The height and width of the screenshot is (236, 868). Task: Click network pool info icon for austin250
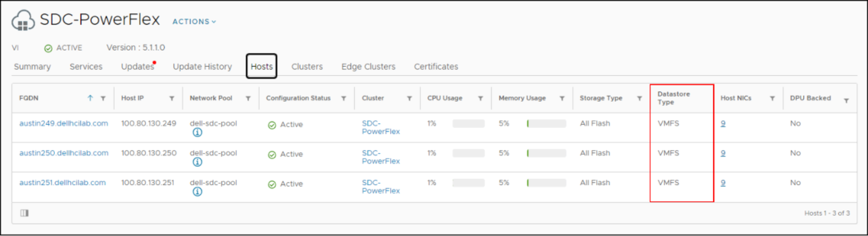click(x=197, y=162)
